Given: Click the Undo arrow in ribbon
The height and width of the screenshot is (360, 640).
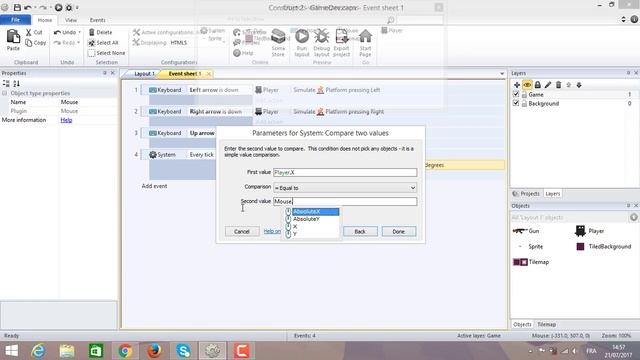Looking at the screenshot, I should click(x=58, y=32).
